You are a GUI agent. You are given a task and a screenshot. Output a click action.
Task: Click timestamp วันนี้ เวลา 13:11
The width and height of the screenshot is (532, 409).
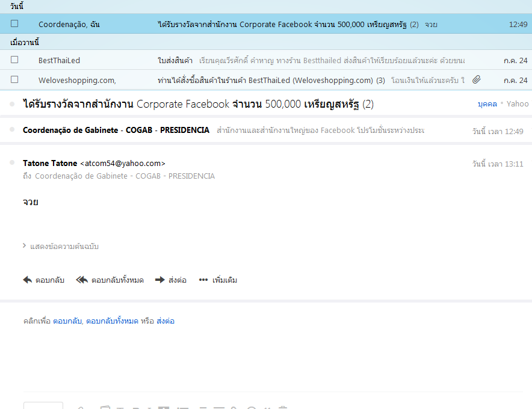click(498, 164)
